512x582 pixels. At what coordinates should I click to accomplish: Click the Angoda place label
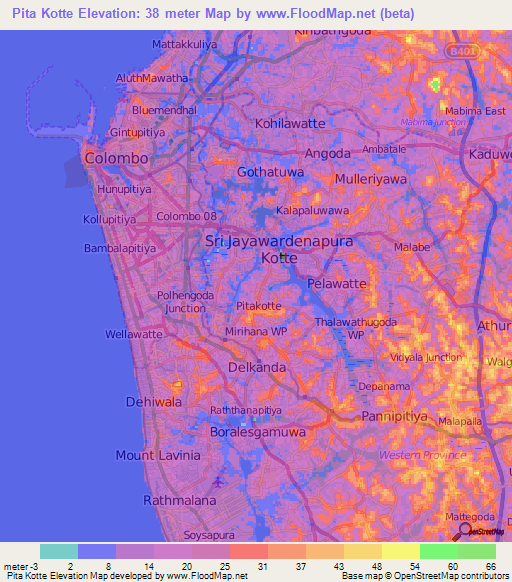pos(327,154)
